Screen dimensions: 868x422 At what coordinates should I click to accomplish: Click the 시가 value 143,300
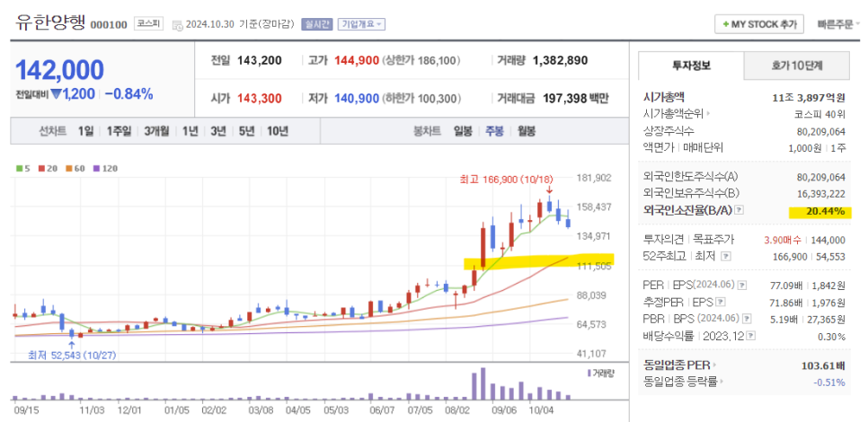click(x=259, y=99)
